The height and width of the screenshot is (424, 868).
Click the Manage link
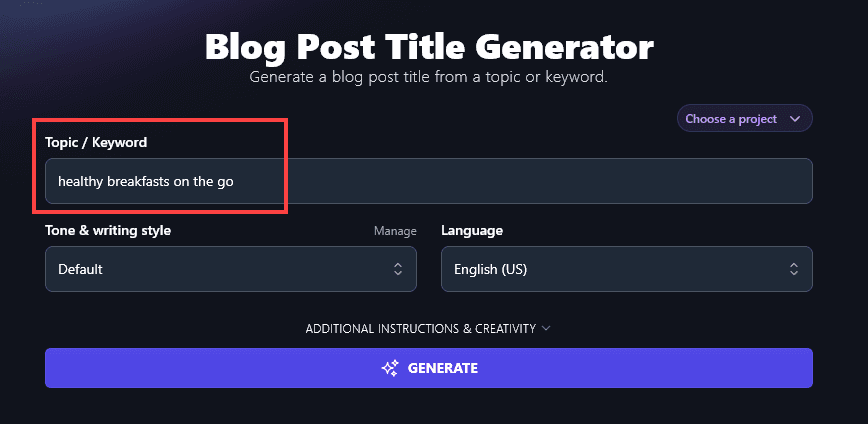(395, 231)
